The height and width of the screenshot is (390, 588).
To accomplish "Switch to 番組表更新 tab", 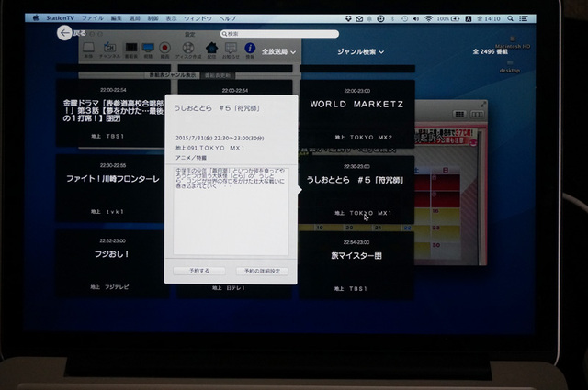I will 218,75.
